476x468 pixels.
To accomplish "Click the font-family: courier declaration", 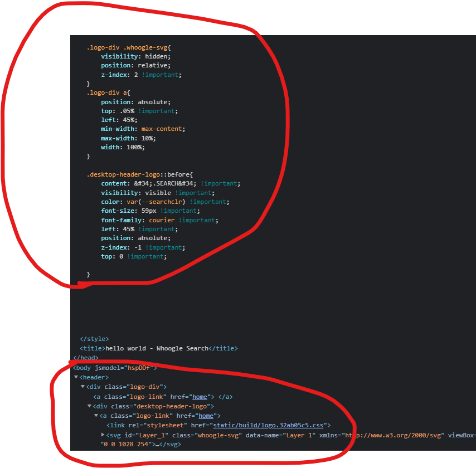I will [159, 220].
